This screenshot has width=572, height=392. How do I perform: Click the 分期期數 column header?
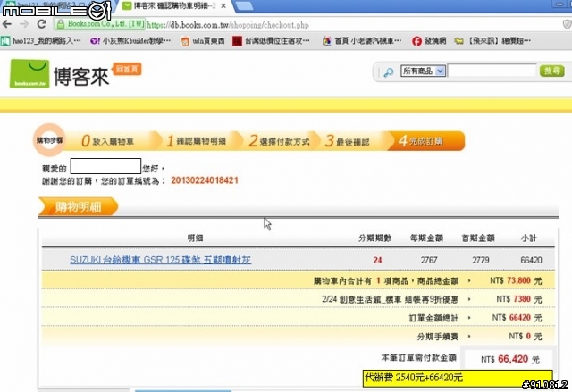[374, 238]
